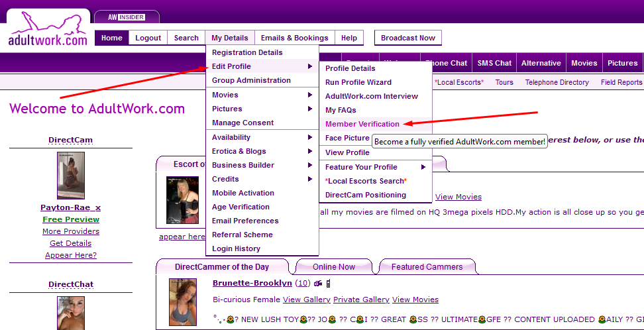644x330 pixels.
Task: Click the *Local Escorts* link in sub-navigation
Action: coord(459,83)
